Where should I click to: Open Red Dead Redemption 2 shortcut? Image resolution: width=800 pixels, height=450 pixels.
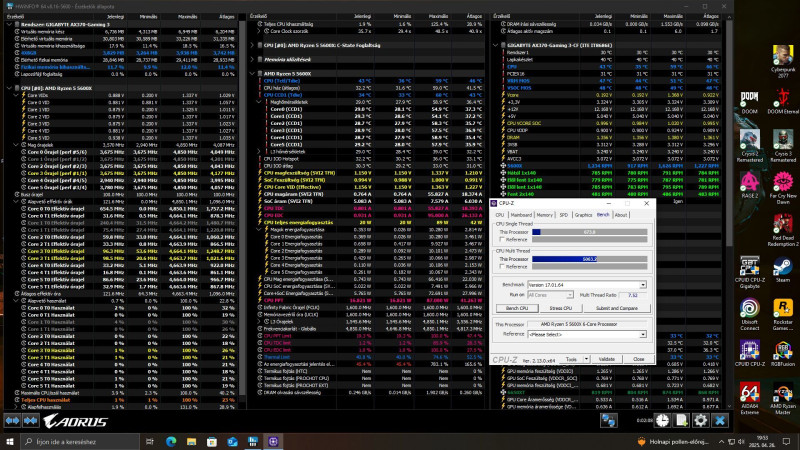(x=783, y=231)
